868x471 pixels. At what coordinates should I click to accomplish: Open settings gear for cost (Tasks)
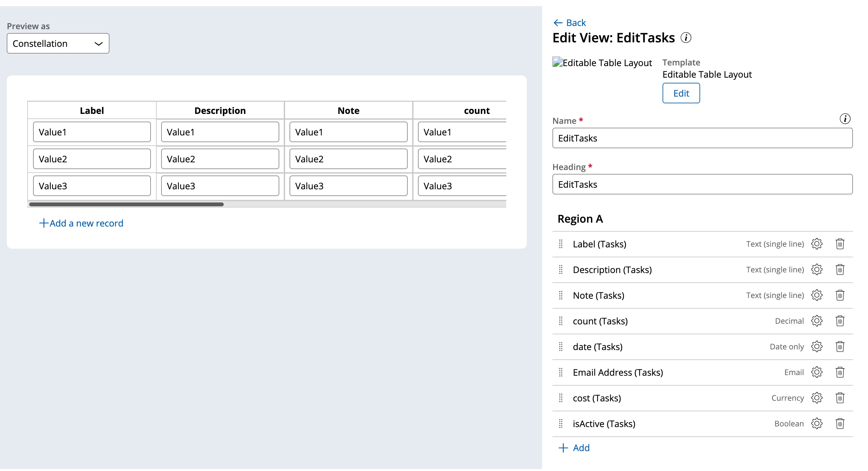pos(816,398)
